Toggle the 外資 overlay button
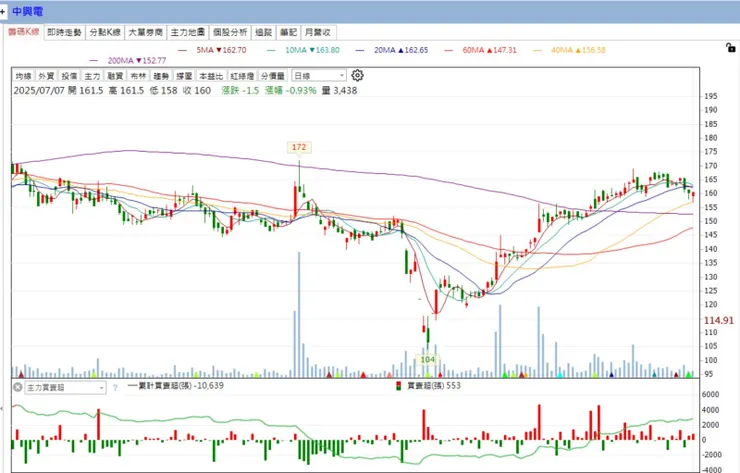The width and height of the screenshot is (740, 473). pyautogui.click(x=46, y=76)
